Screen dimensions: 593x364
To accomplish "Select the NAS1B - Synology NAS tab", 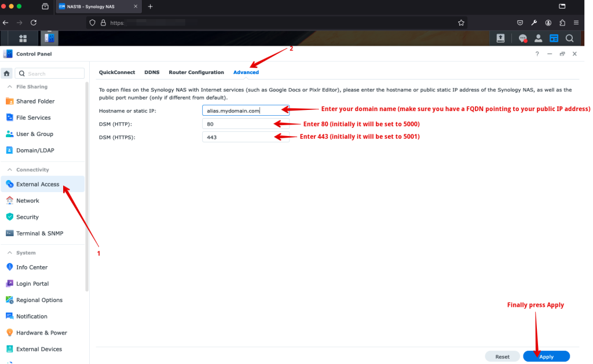I will pyautogui.click(x=98, y=6).
